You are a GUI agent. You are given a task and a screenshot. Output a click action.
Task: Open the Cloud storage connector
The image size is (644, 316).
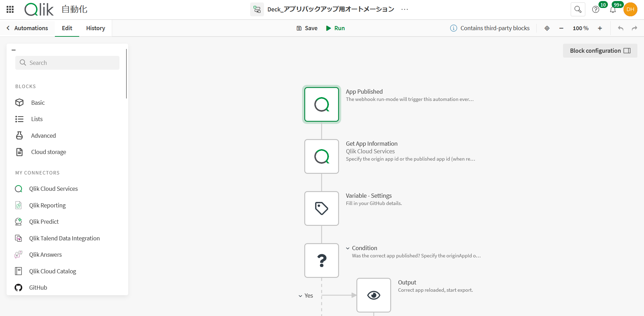pos(48,152)
